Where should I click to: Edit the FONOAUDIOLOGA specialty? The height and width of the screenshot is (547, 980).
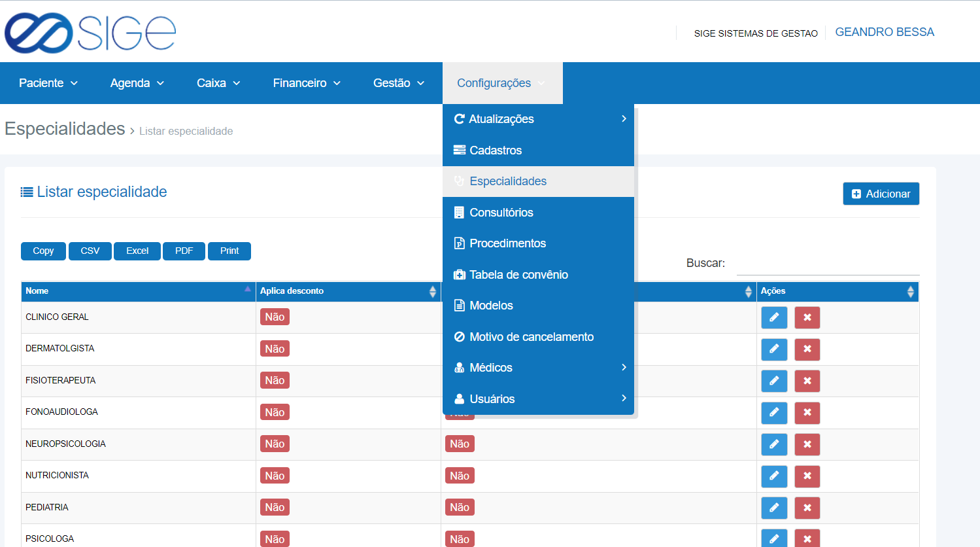point(774,413)
